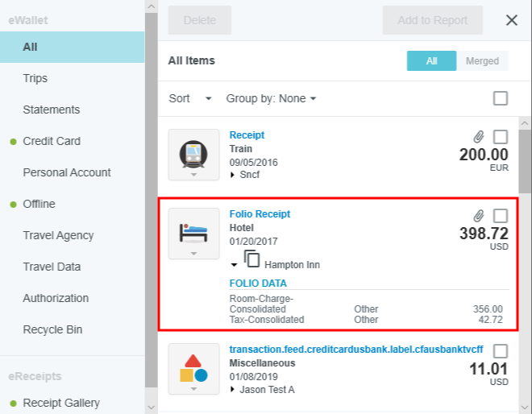The image size is (532, 414).
Task: Open the Group by: None dropdown
Action: (x=271, y=98)
